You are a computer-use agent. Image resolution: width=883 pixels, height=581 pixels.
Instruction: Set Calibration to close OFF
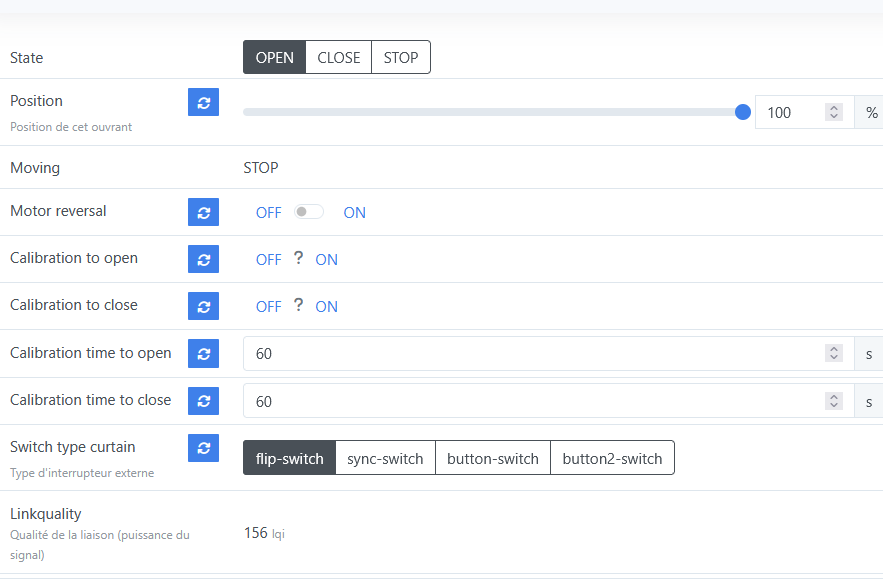point(269,307)
